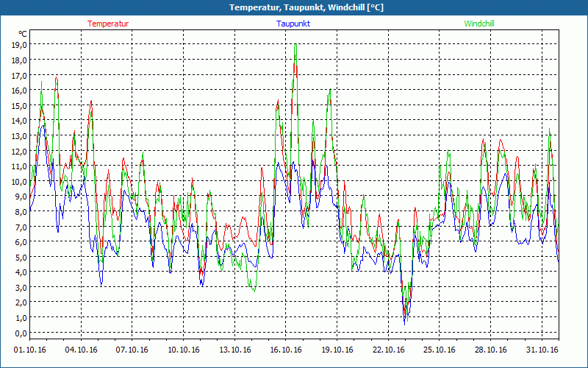588x368 pixels.
Task: Click the 11,0 y-axis value
Action: point(19,166)
